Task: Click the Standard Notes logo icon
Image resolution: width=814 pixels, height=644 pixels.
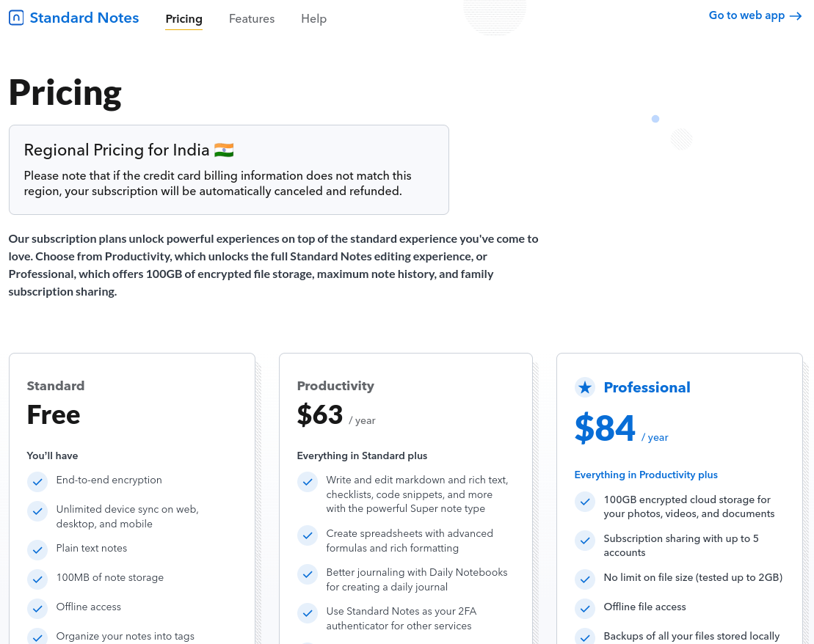Action: tap(16, 18)
